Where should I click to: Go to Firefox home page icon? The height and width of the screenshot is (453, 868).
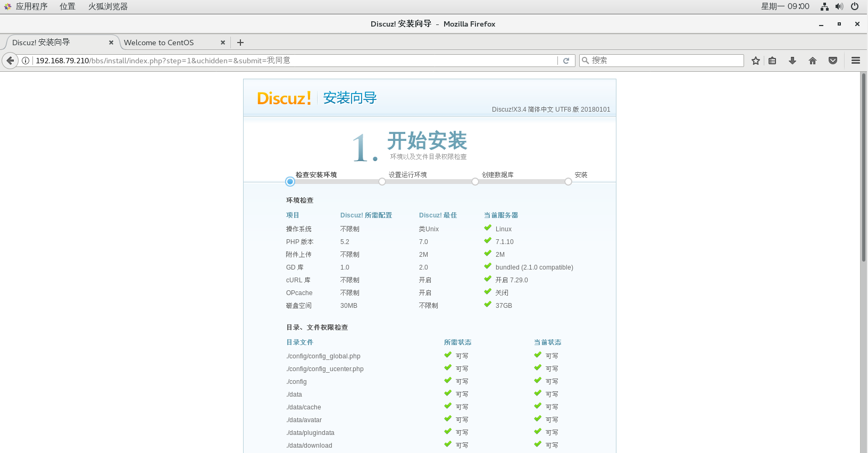coord(813,61)
